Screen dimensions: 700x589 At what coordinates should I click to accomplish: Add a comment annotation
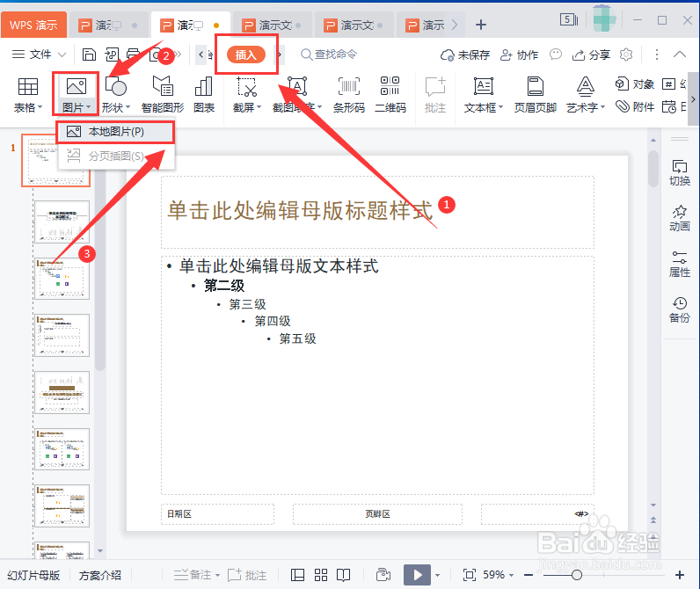pos(435,95)
